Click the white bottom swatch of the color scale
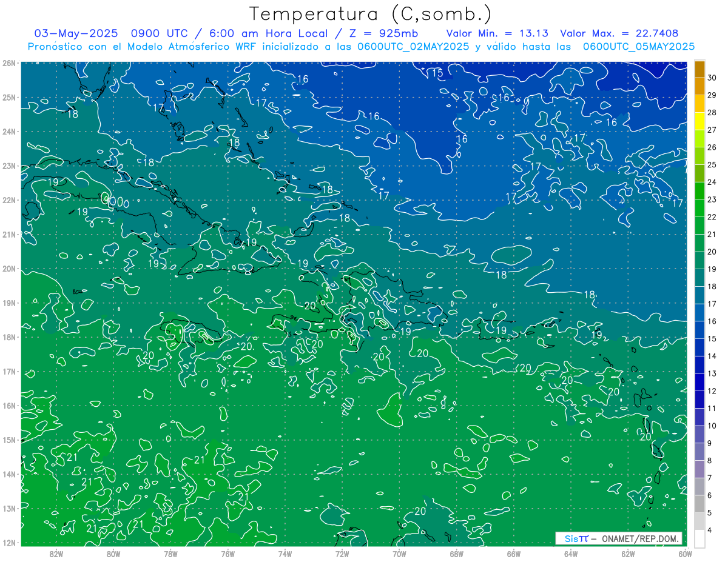 700,538
